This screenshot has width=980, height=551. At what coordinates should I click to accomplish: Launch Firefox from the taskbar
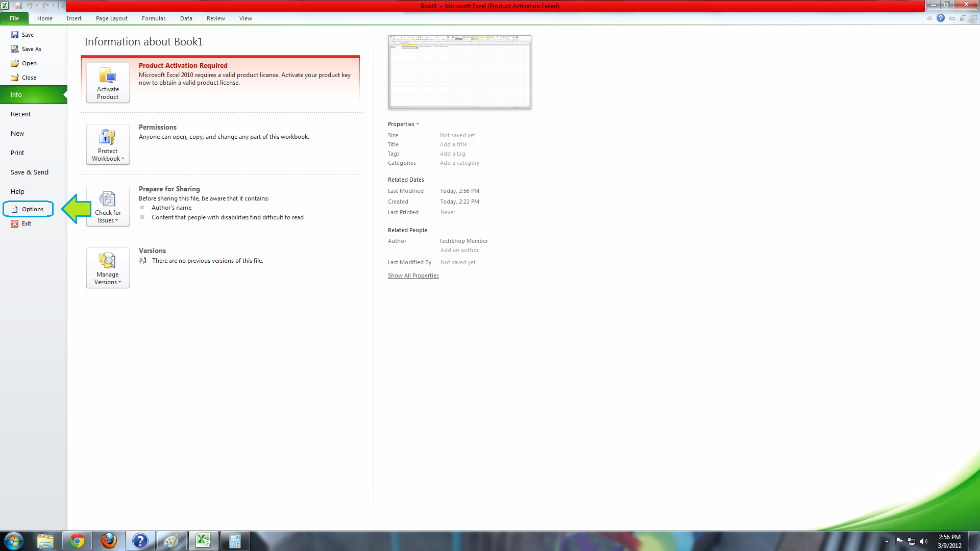pyautogui.click(x=109, y=541)
